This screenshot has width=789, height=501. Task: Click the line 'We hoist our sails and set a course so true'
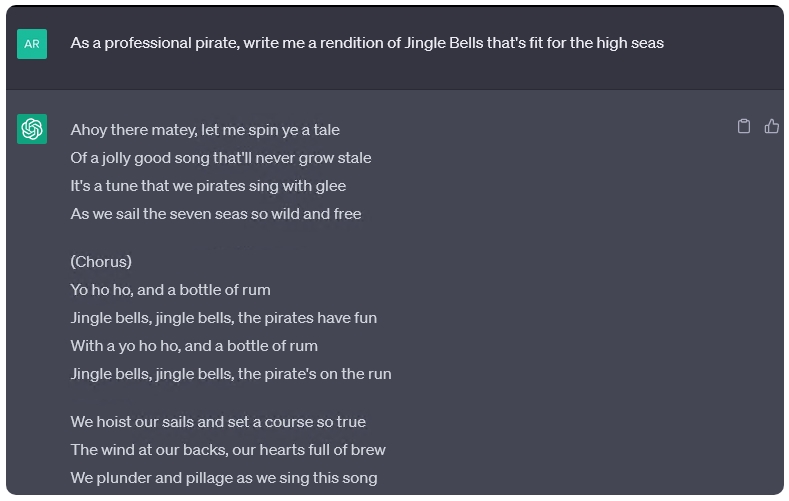[x=218, y=422]
